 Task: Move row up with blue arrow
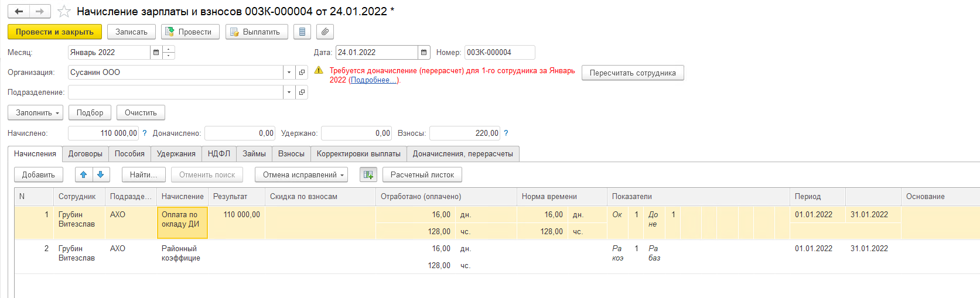pos(83,174)
